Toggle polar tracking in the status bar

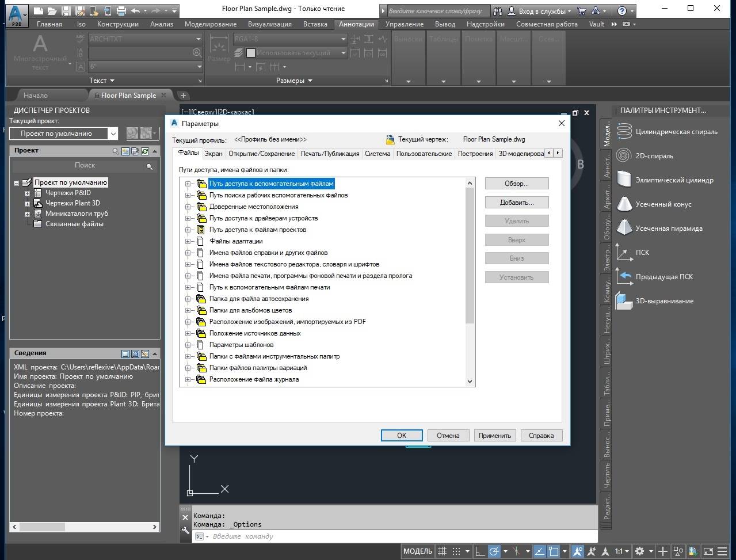click(x=494, y=551)
